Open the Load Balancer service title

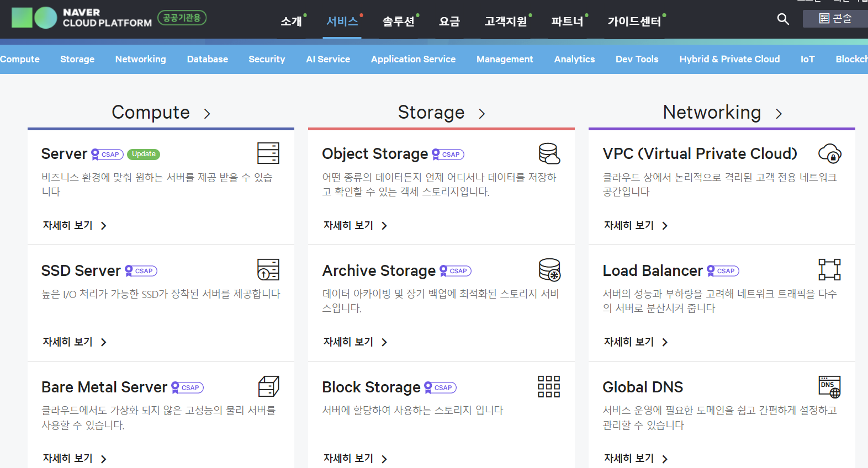pyautogui.click(x=653, y=270)
